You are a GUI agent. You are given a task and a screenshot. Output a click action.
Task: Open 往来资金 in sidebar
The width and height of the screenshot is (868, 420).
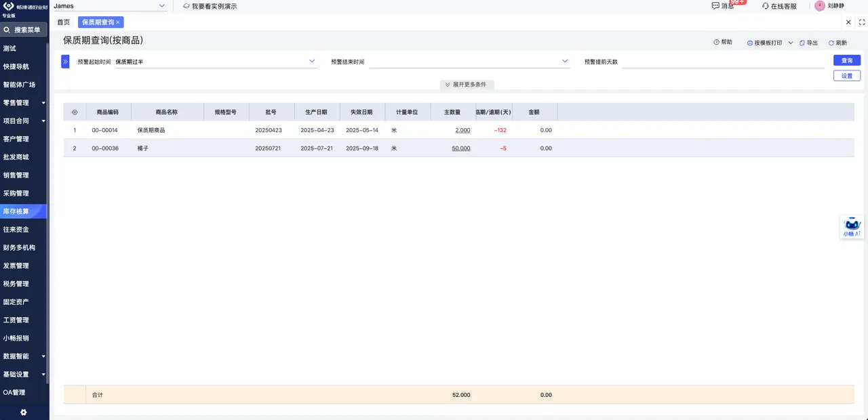click(16, 230)
